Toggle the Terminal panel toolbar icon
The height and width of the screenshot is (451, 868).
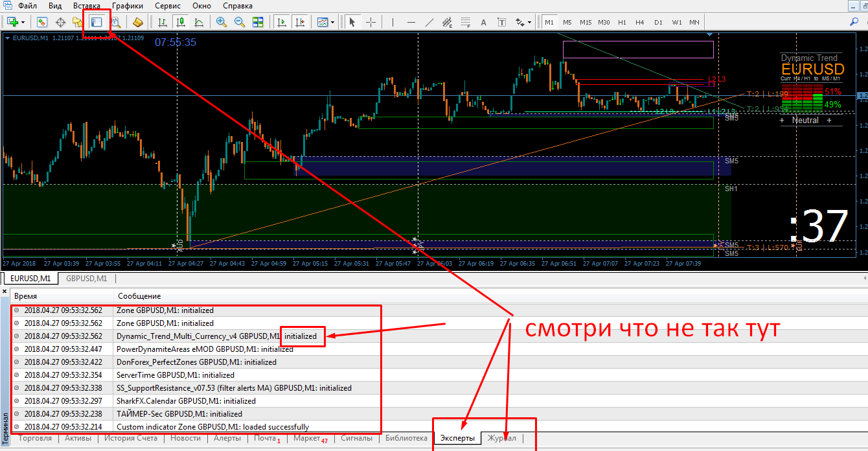97,22
